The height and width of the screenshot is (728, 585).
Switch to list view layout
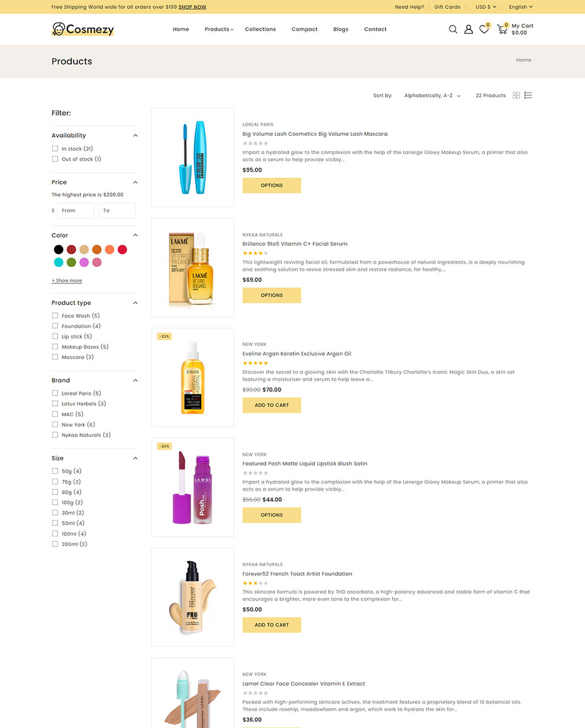(528, 95)
